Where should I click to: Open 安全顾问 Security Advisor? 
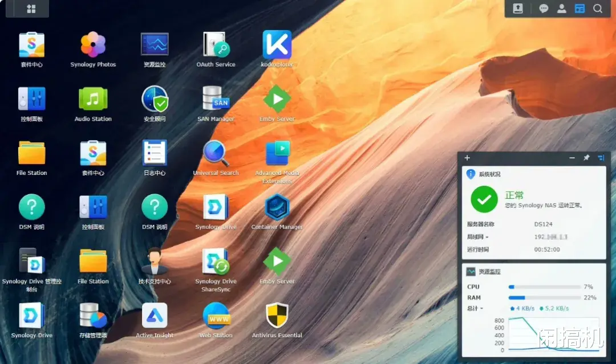click(x=155, y=104)
